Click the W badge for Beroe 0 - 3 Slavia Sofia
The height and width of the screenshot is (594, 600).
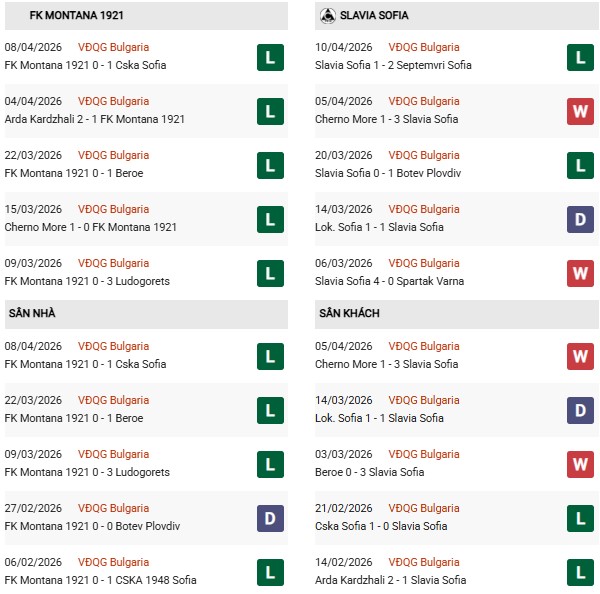[x=580, y=464]
